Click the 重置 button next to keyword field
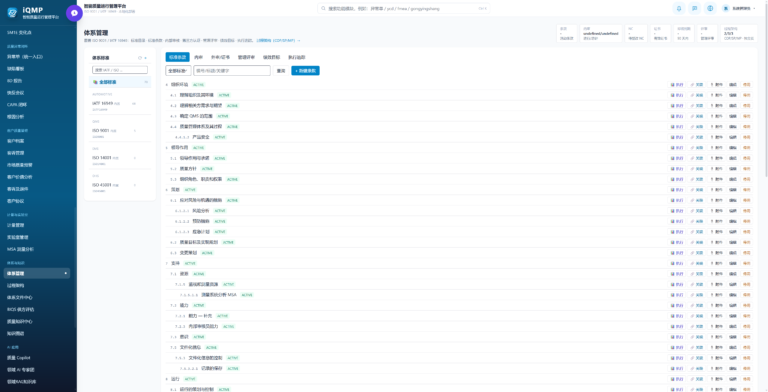The width and height of the screenshot is (768, 392). pos(281,71)
